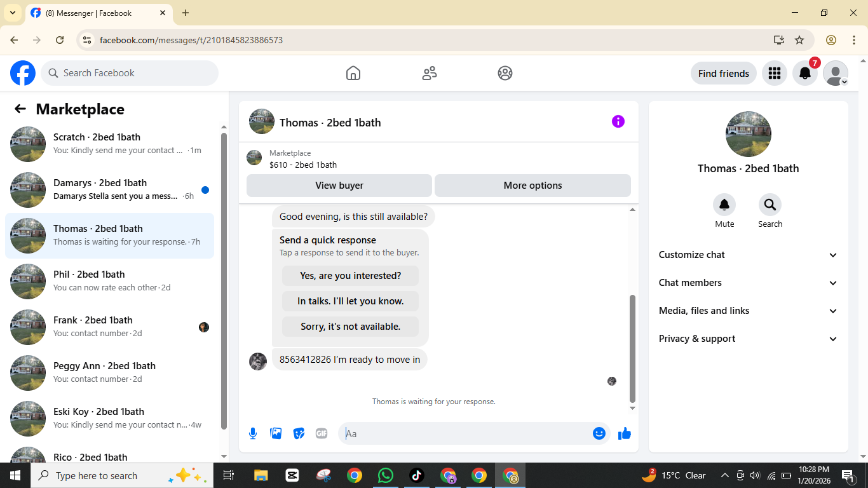Open the Peggy Ann · 2bed 1bath conversation
Image resolution: width=868 pixels, height=488 pixels.
pos(109,373)
